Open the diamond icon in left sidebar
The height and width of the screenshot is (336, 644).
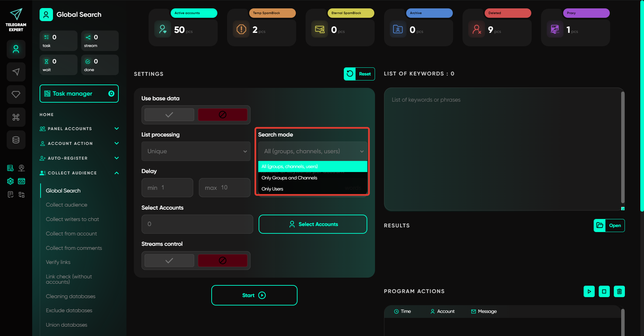16,95
